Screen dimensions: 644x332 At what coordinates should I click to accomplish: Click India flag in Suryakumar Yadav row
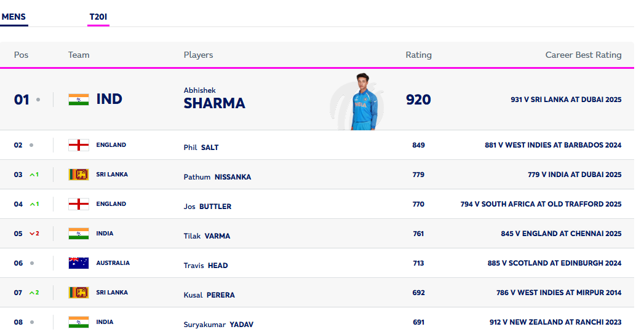tap(79, 322)
